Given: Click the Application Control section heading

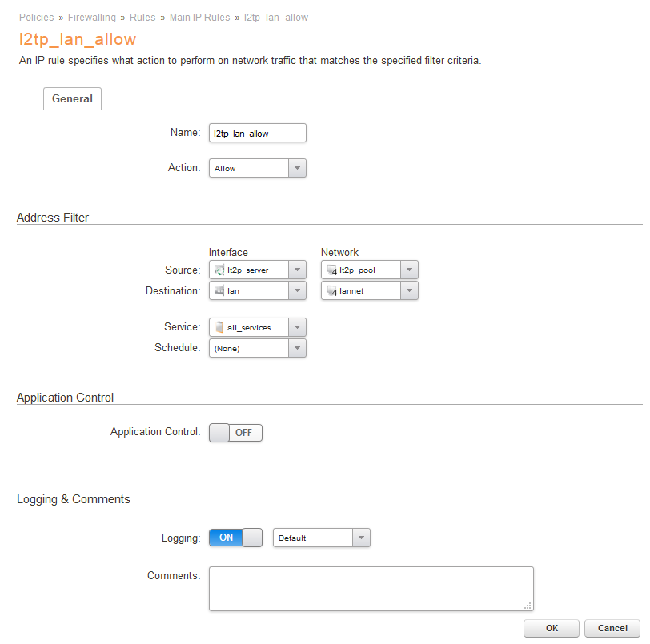Looking at the screenshot, I should coord(65,398).
